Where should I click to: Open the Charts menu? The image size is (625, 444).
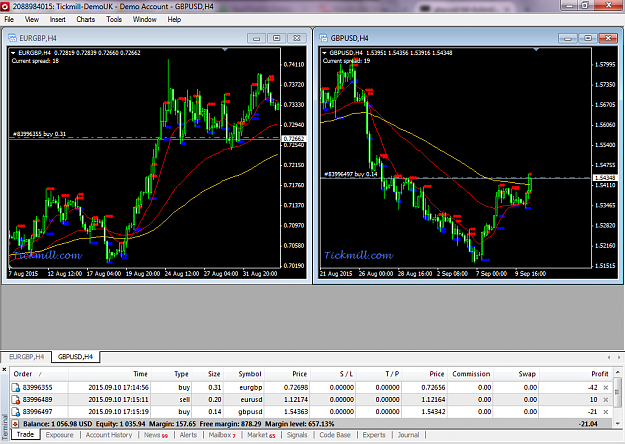[x=86, y=20]
